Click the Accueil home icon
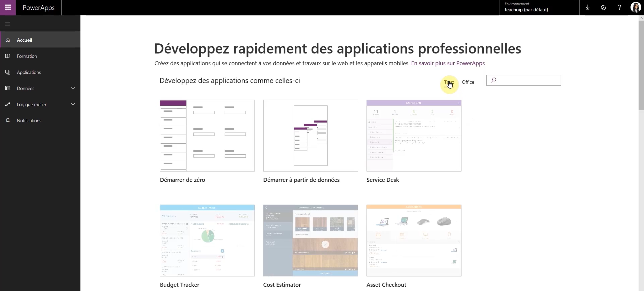Image resolution: width=644 pixels, height=291 pixels. click(x=8, y=40)
